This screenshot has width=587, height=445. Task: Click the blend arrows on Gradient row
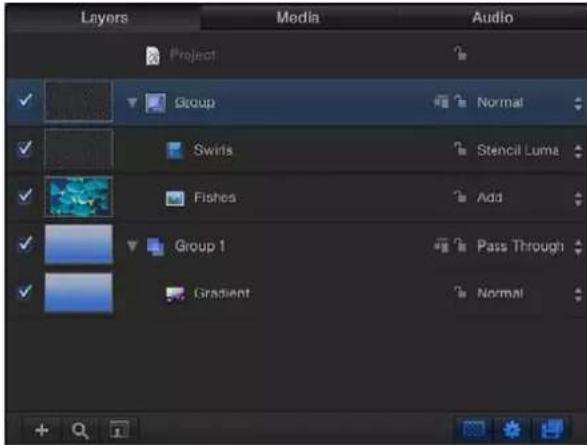578,295
